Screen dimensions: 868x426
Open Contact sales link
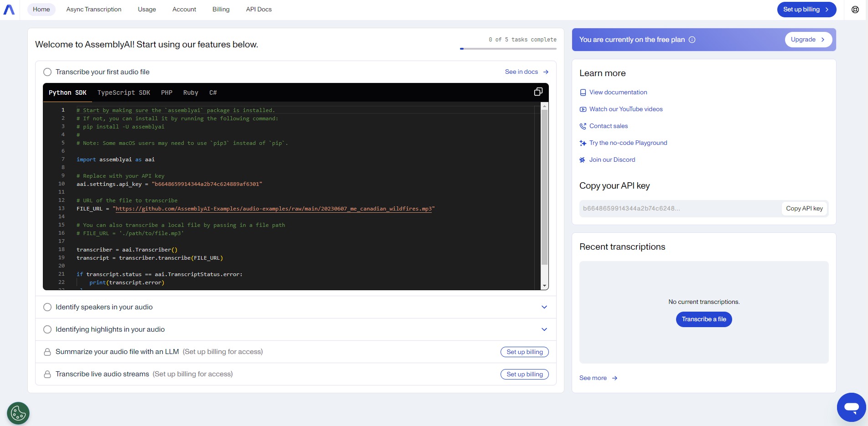click(x=609, y=126)
